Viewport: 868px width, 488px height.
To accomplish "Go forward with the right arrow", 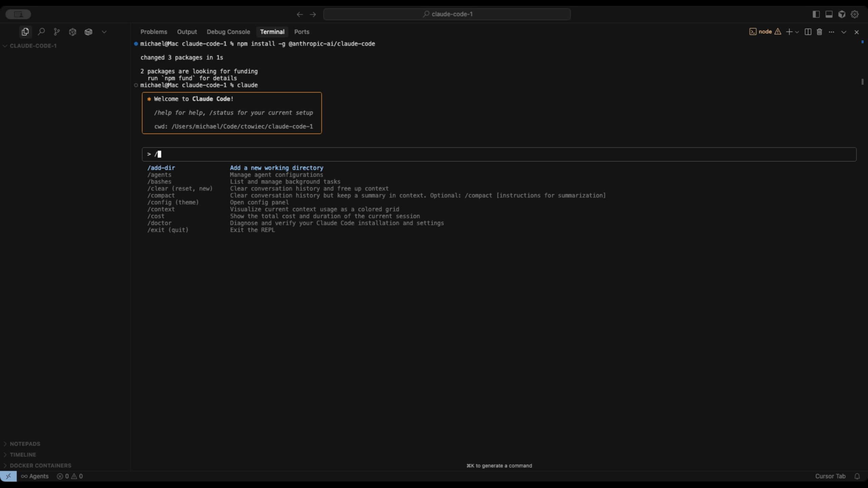I will point(313,14).
